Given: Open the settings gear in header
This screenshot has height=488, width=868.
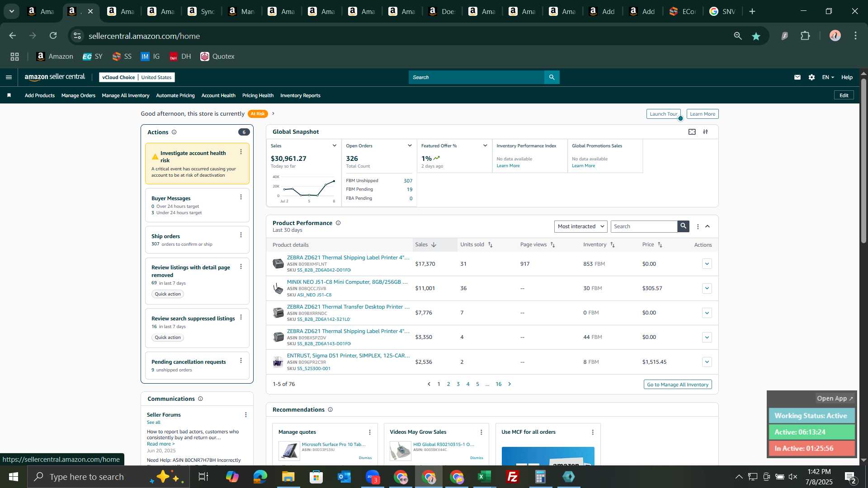Looking at the screenshot, I should pyautogui.click(x=812, y=77).
